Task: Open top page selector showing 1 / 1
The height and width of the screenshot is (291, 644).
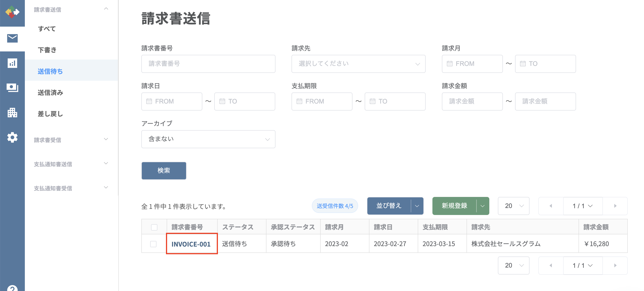Action: click(583, 206)
